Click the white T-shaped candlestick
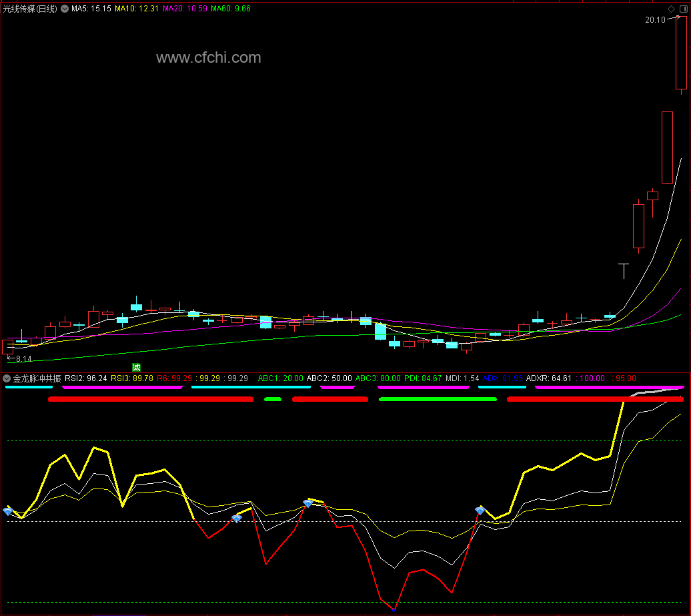This screenshot has width=691, height=616. (x=624, y=271)
